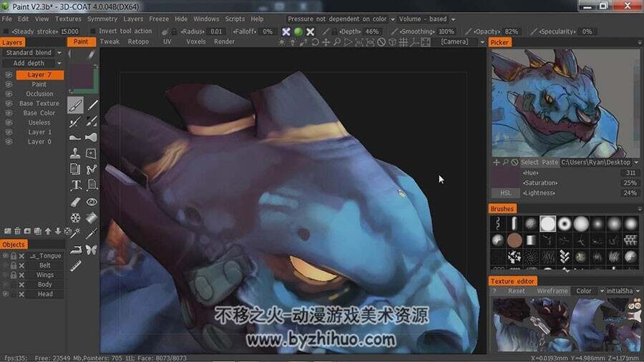This screenshot has width=644, height=362.
Task: Click the zoom magnifier navigation icon
Action: [x=337, y=42]
